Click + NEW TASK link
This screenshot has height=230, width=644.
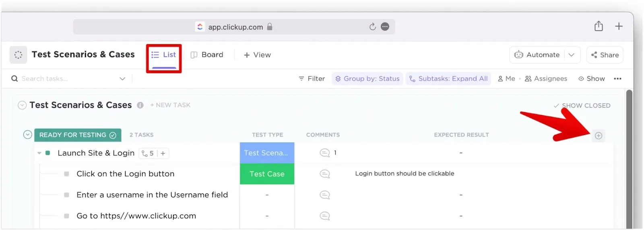170,105
